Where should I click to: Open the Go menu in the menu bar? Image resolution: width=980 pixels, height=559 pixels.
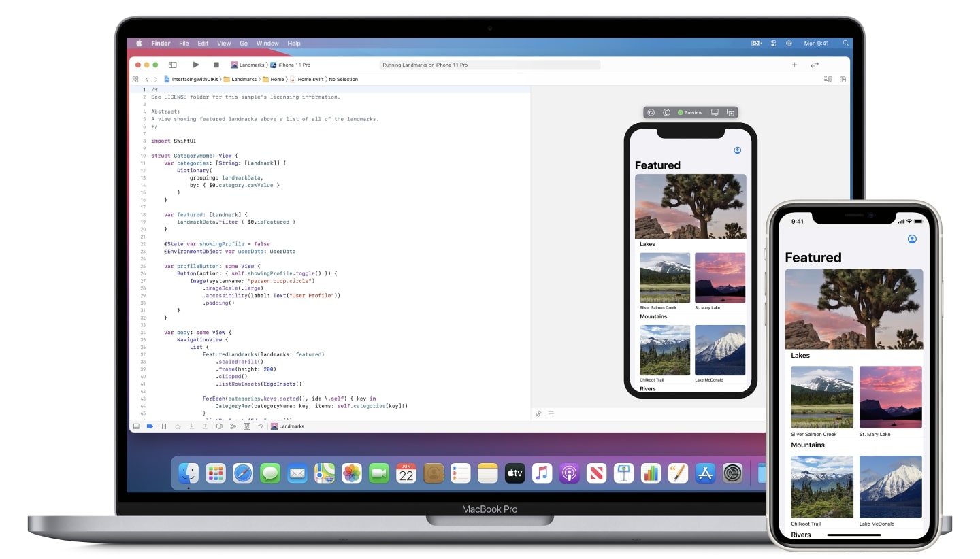[x=244, y=43]
